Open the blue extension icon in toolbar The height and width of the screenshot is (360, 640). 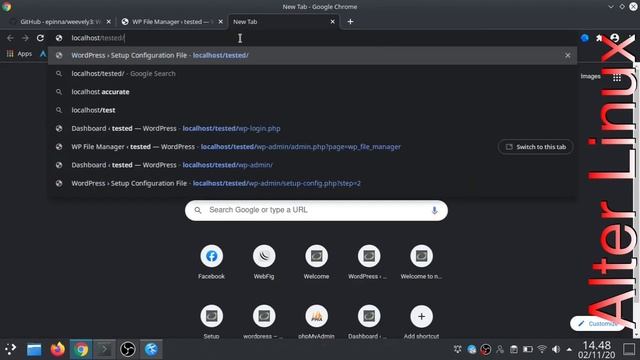click(x=584, y=38)
